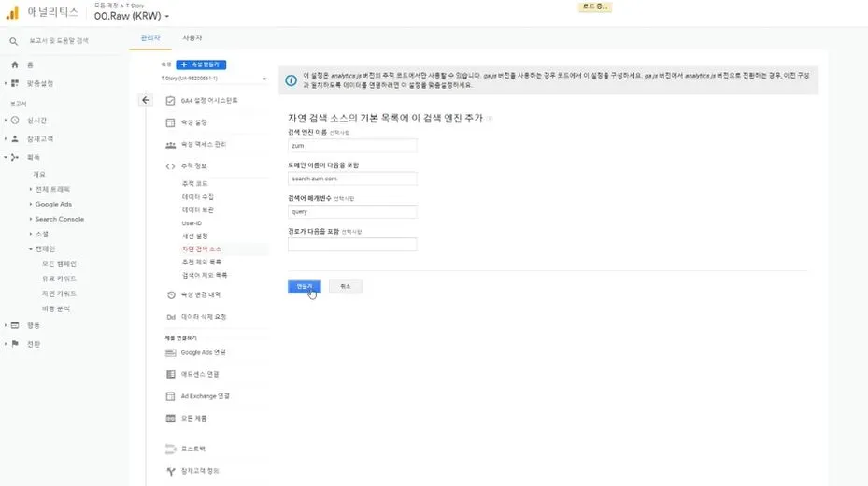
Task: Click the info icon in notice banner
Action: 291,80
